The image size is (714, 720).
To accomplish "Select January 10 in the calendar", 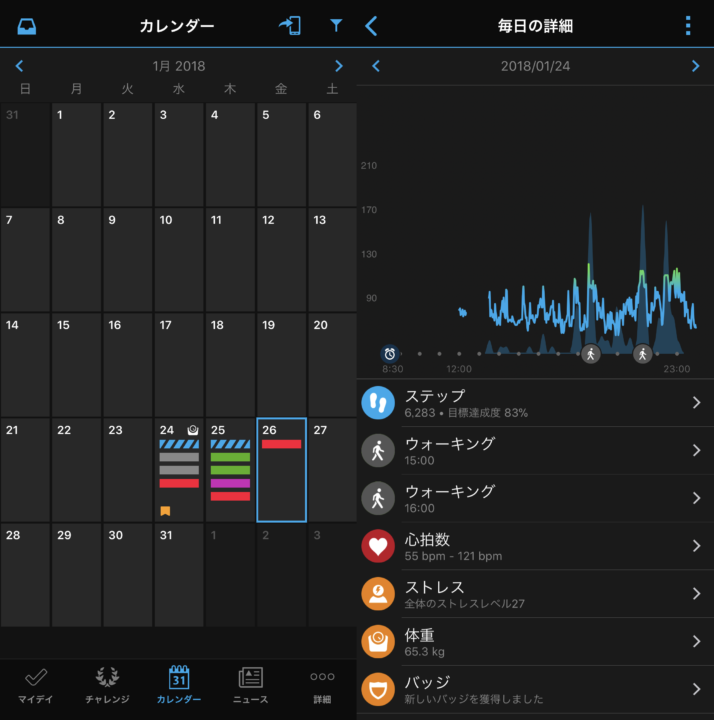I will click(179, 260).
